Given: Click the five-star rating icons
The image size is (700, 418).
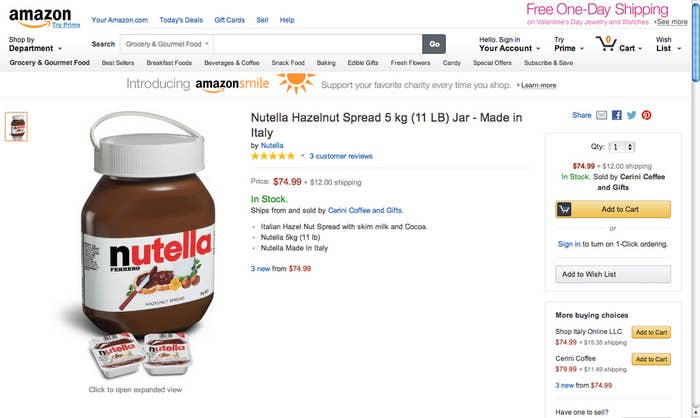Looking at the screenshot, I should pyautogui.click(x=273, y=156).
